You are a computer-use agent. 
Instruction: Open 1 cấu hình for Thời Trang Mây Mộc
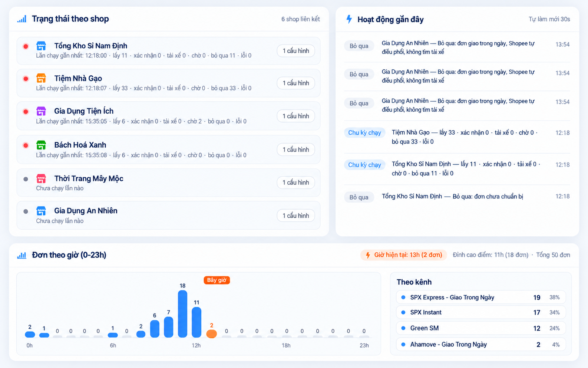(296, 183)
